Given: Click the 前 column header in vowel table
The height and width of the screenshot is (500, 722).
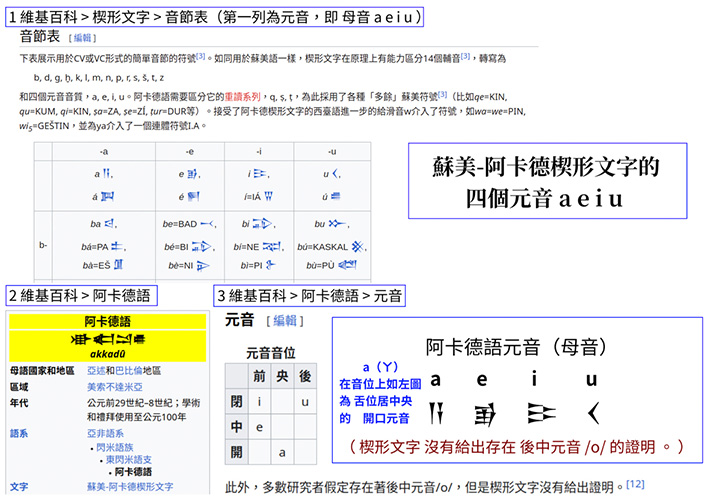Looking at the screenshot, I should pos(259,376).
